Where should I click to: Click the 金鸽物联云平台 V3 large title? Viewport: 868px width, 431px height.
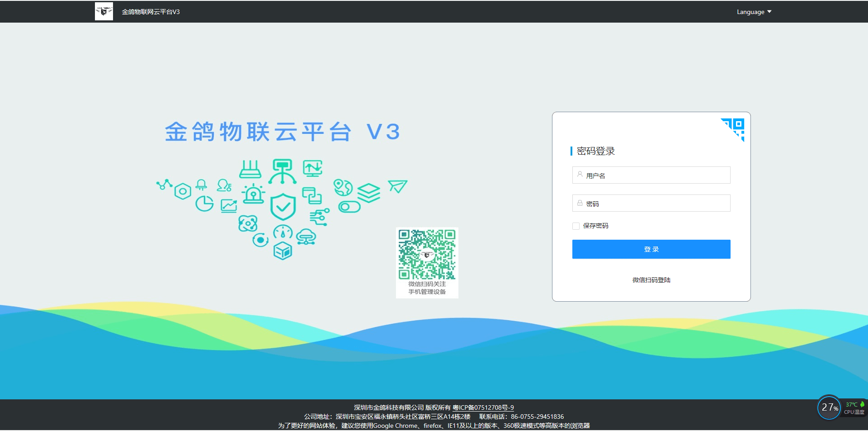click(283, 132)
